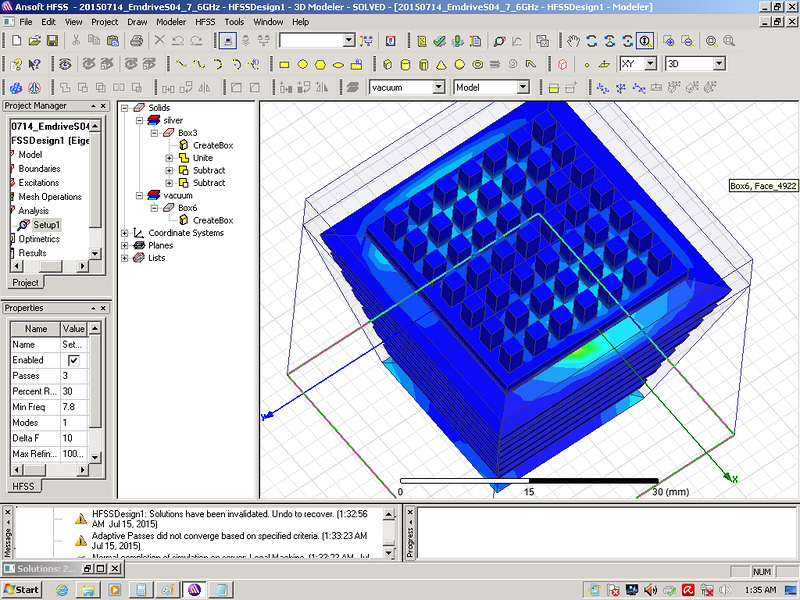The height and width of the screenshot is (600, 800).
Task: Expand the Coordinate Systems tree node
Action: pos(125,233)
